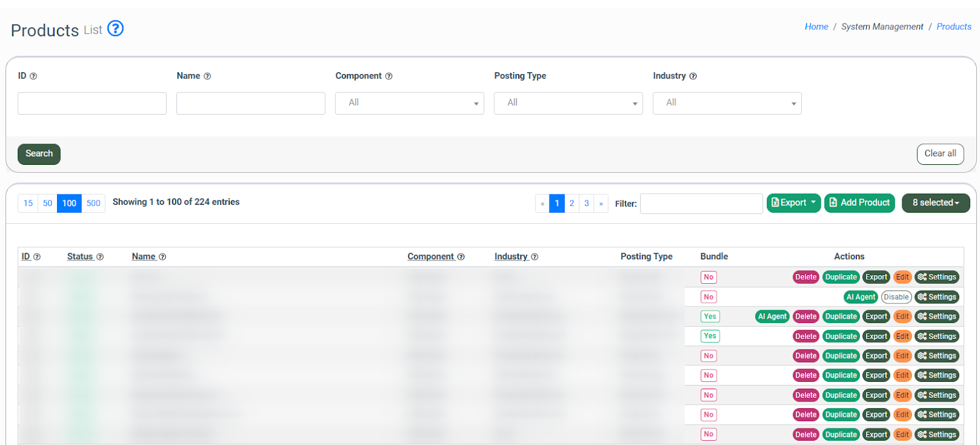Click the help icon beside Industry filter label

point(693,77)
